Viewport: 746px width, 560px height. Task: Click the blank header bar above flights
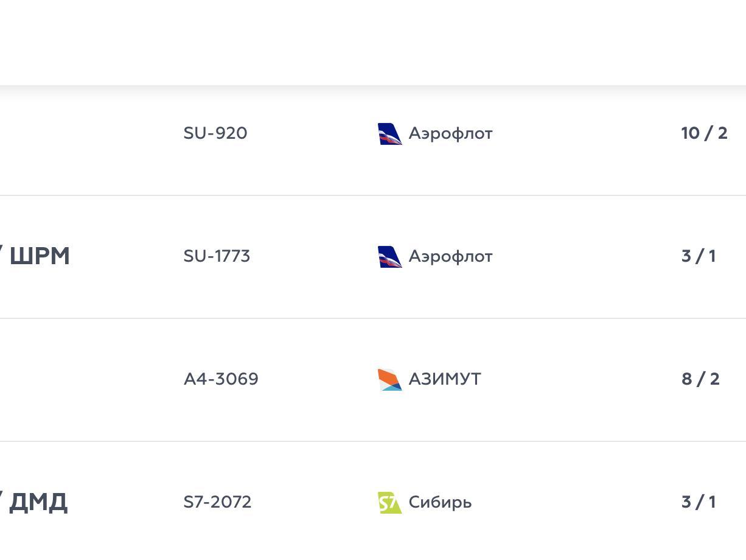click(x=373, y=43)
